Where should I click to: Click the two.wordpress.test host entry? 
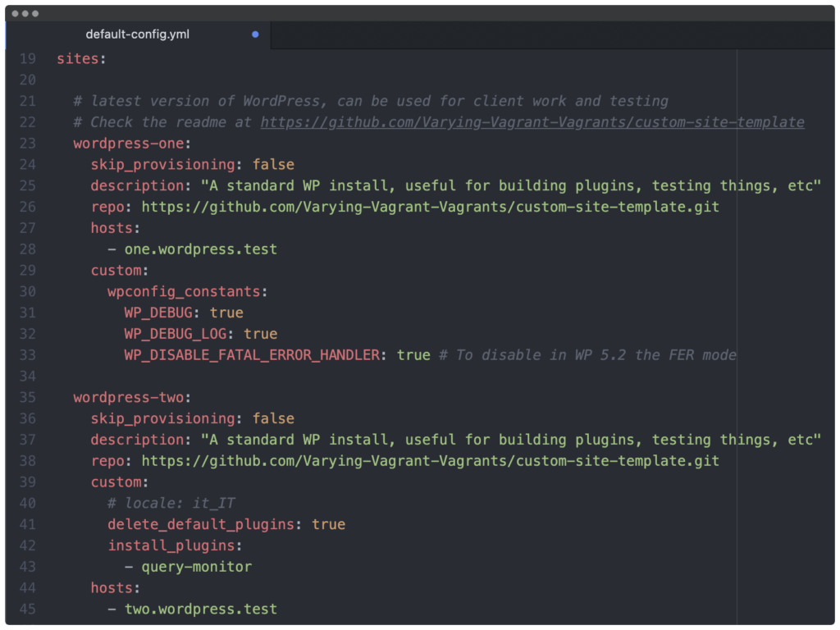click(x=200, y=609)
